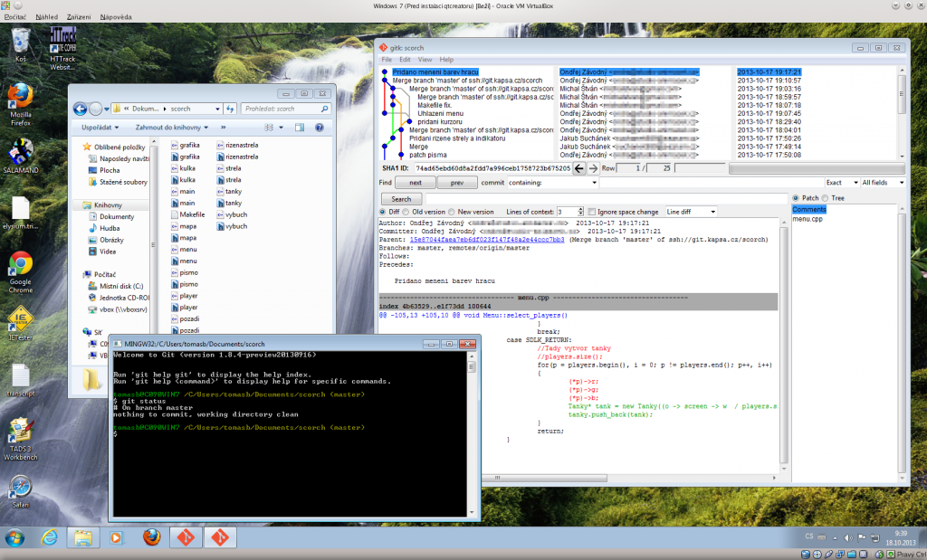Choose the Patch radio button
This screenshot has height=560, width=927.
pos(796,198)
